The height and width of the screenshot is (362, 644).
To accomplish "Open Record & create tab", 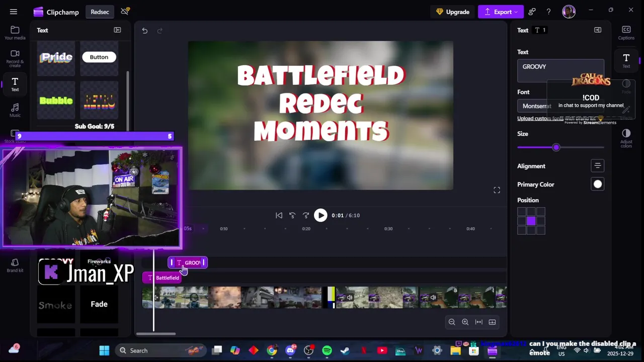I will pos(15,59).
